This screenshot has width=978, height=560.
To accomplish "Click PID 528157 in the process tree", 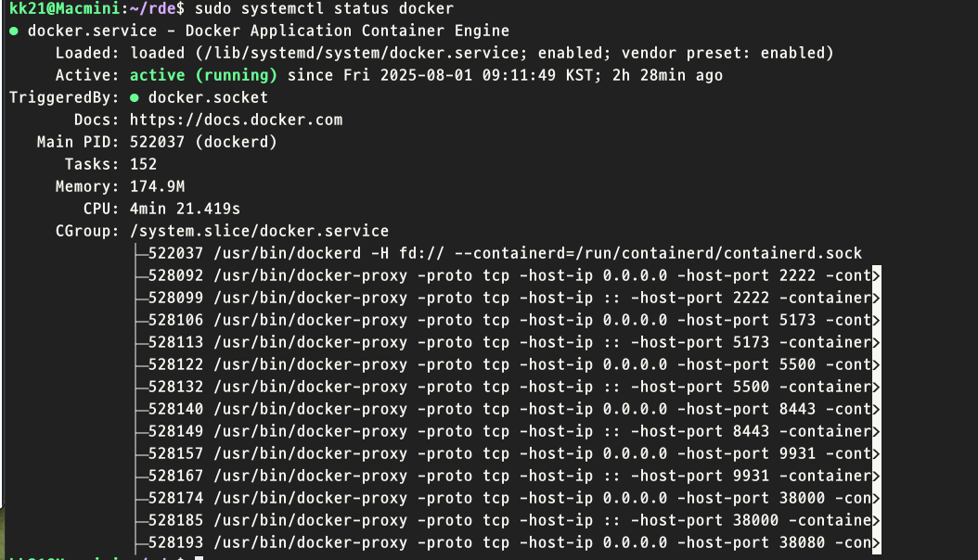I will [176, 453].
